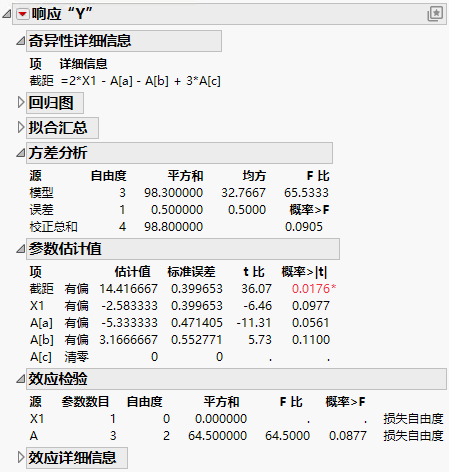Click the probability value 0.0905
The width and height of the screenshot is (449, 472).
coord(304,227)
